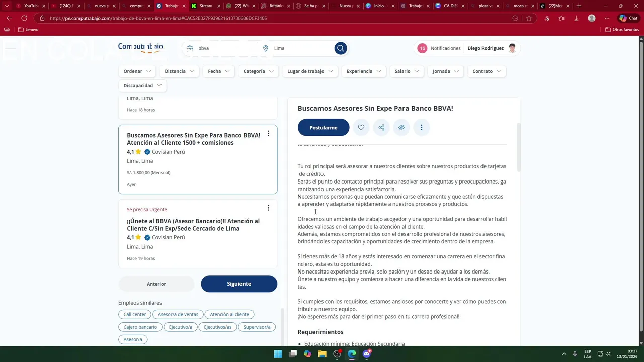Click the job description scrollbar
The width and height of the screenshot is (644, 362).
tap(518, 147)
